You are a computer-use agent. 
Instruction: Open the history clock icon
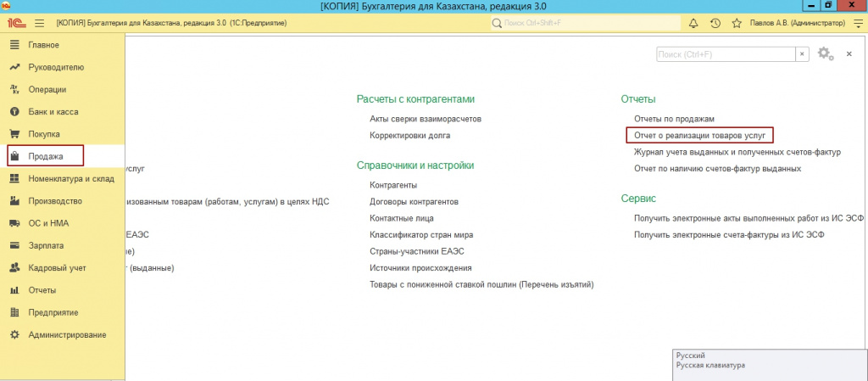click(715, 23)
